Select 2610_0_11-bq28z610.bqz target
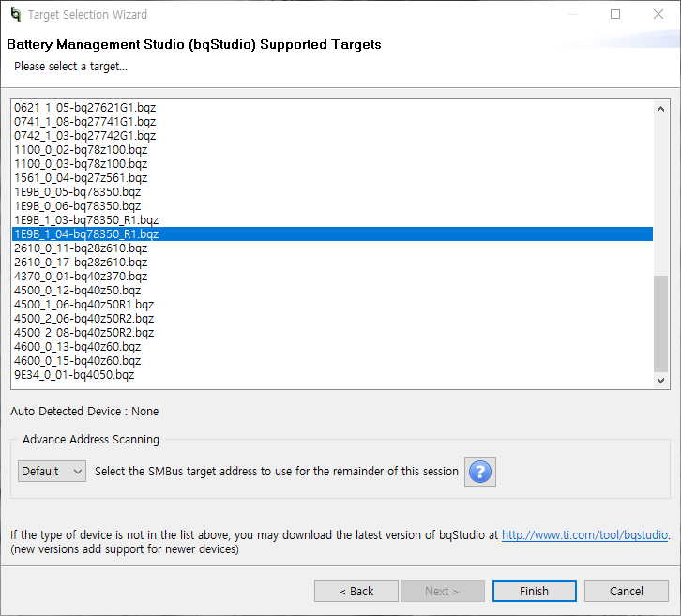681x616 pixels. tap(332, 248)
